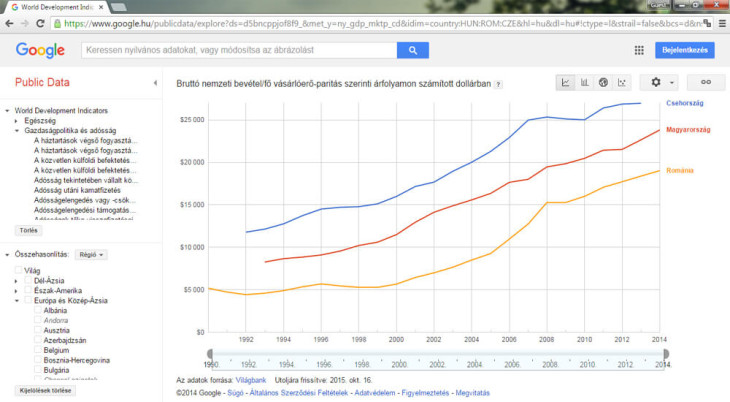Click the translate icon in address bar
Viewport: 730px width, 402px height.
707,23
